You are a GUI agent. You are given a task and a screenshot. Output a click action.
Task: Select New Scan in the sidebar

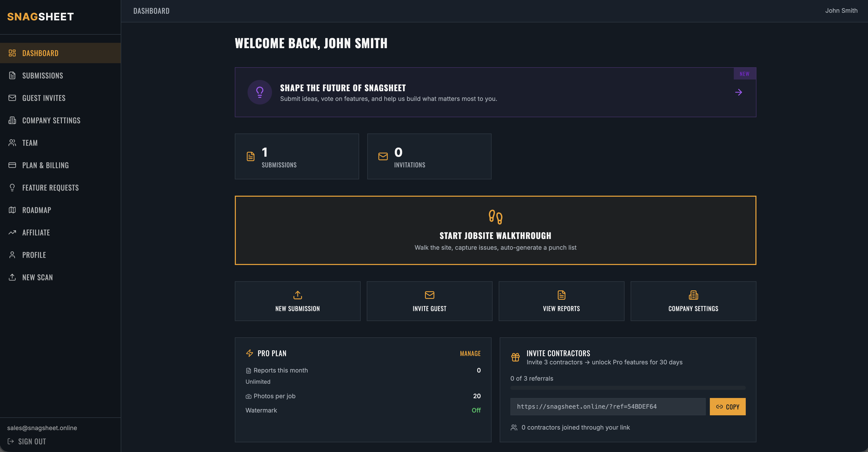click(x=60, y=277)
